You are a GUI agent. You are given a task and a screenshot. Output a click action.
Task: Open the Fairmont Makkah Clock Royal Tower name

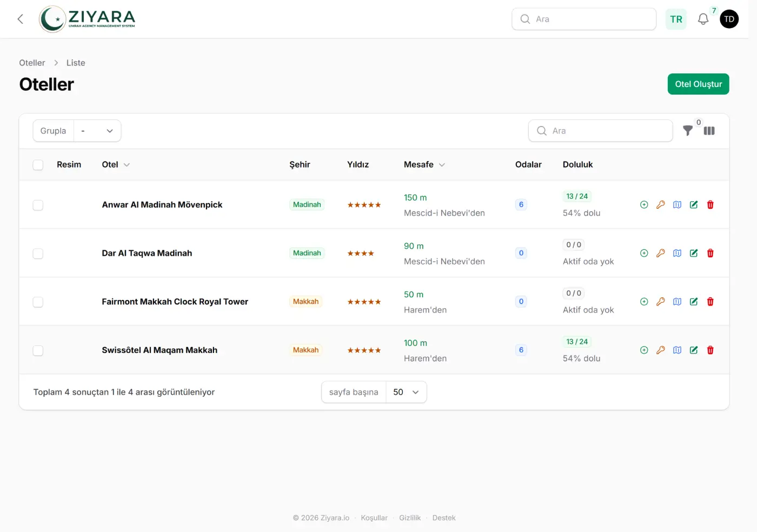(175, 302)
